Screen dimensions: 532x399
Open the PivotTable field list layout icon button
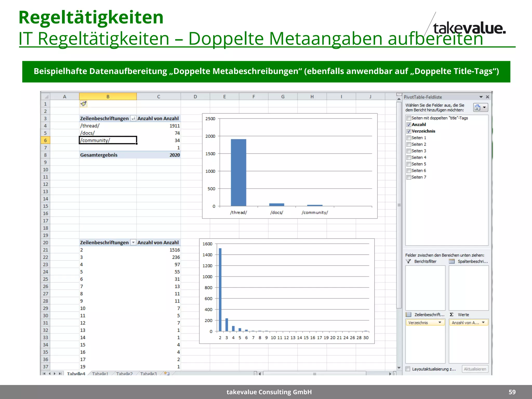click(x=480, y=107)
